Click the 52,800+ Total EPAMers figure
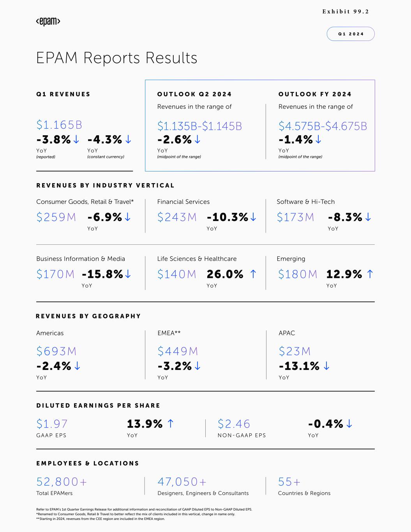The width and height of the screenshot is (411, 532). click(x=62, y=482)
